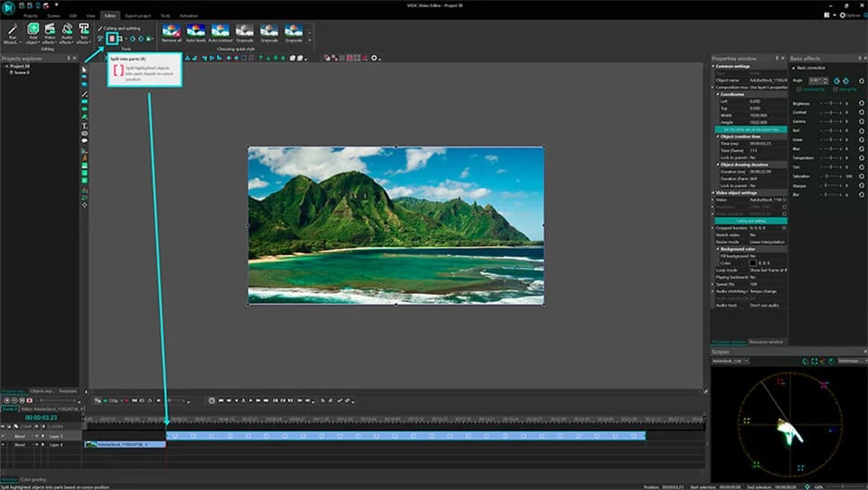Screen dimensions: 868x490
Task: Collapse the Background color section
Action: (718, 250)
